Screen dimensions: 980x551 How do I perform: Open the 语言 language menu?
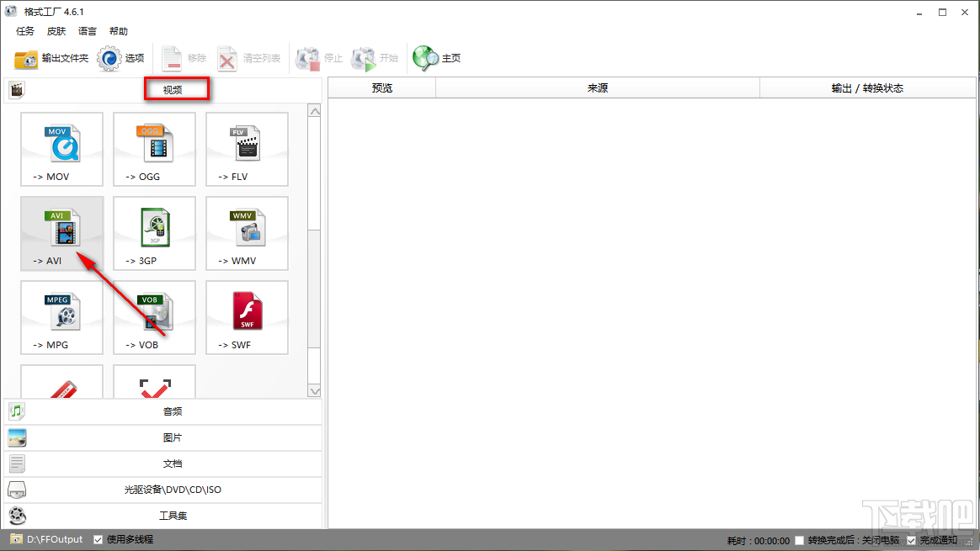point(88,31)
